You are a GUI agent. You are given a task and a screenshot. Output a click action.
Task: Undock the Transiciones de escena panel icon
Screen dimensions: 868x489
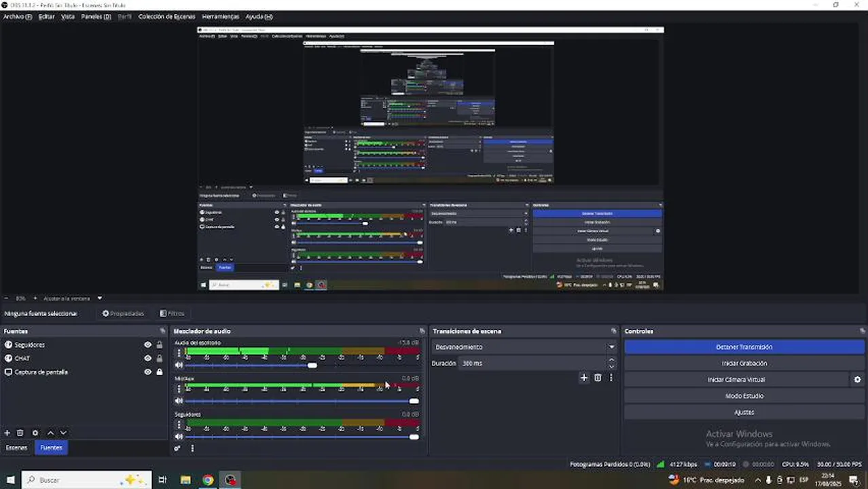pyautogui.click(x=613, y=331)
